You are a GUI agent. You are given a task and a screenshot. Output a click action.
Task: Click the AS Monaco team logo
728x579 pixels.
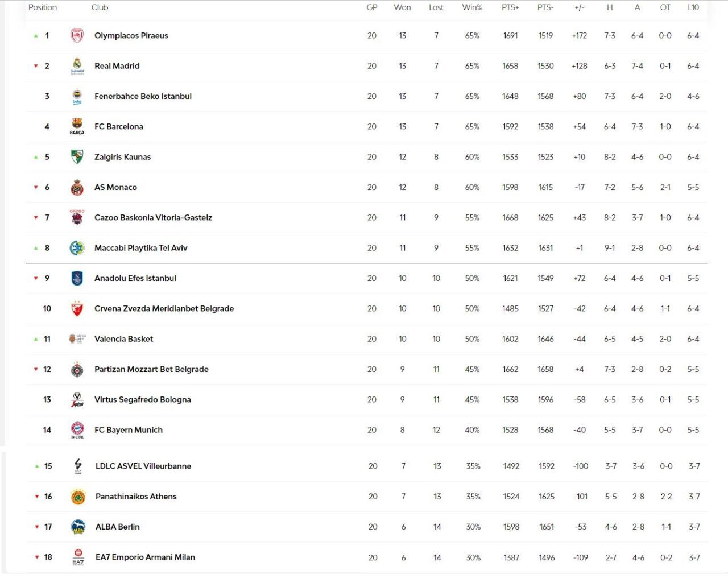77,187
